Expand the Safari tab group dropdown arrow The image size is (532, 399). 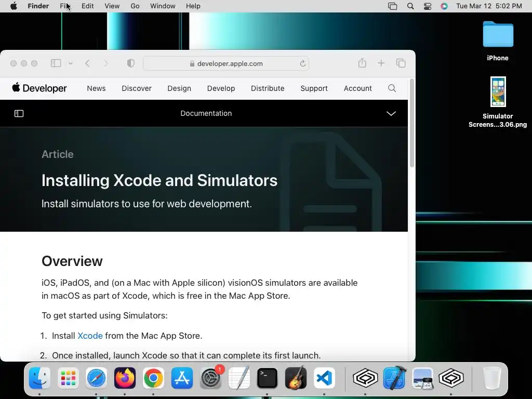71,63
